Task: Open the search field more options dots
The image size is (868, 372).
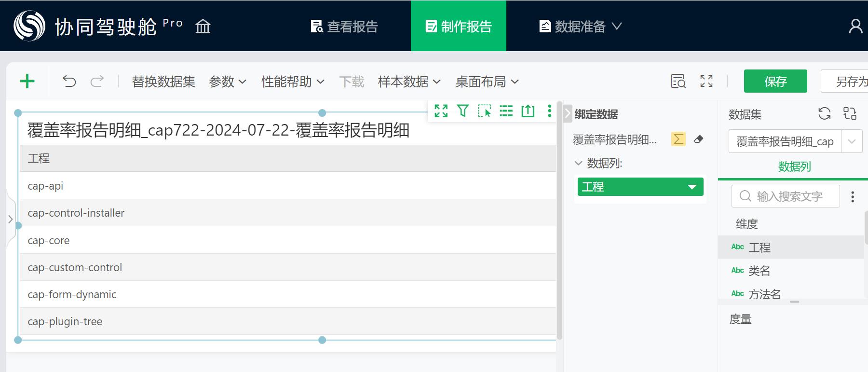Action: [x=853, y=196]
